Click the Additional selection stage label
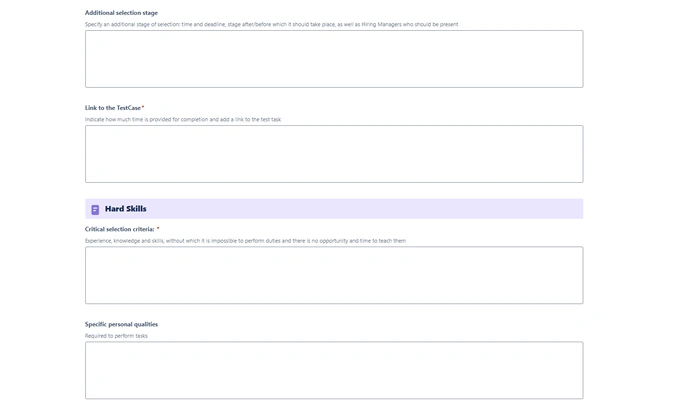 [x=121, y=13]
